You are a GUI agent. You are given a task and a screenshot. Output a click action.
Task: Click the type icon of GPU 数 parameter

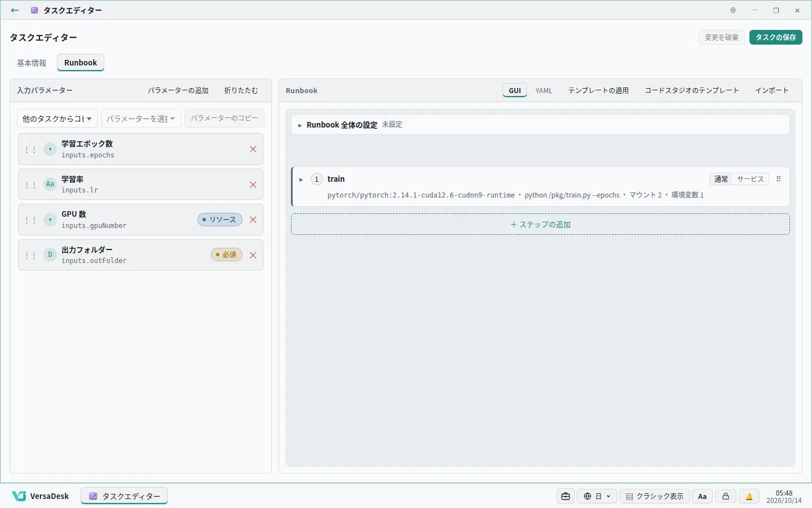click(50, 220)
